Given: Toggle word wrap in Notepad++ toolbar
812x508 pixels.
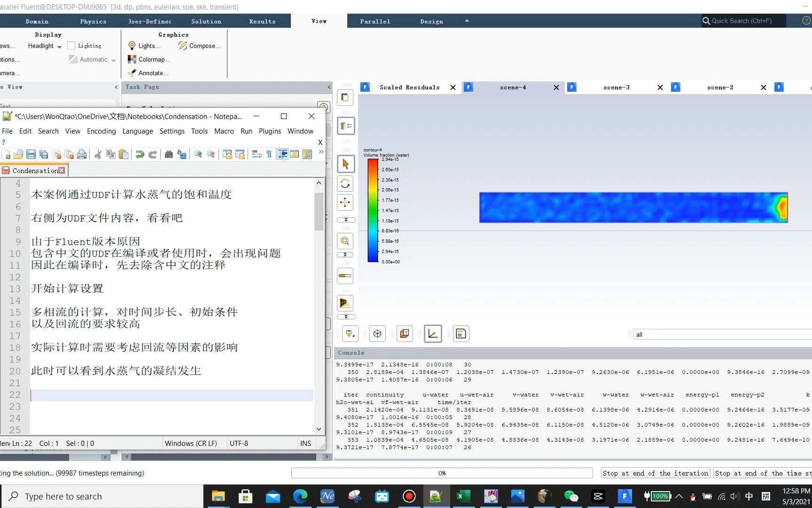Looking at the screenshot, I should [x=256, y=154].
